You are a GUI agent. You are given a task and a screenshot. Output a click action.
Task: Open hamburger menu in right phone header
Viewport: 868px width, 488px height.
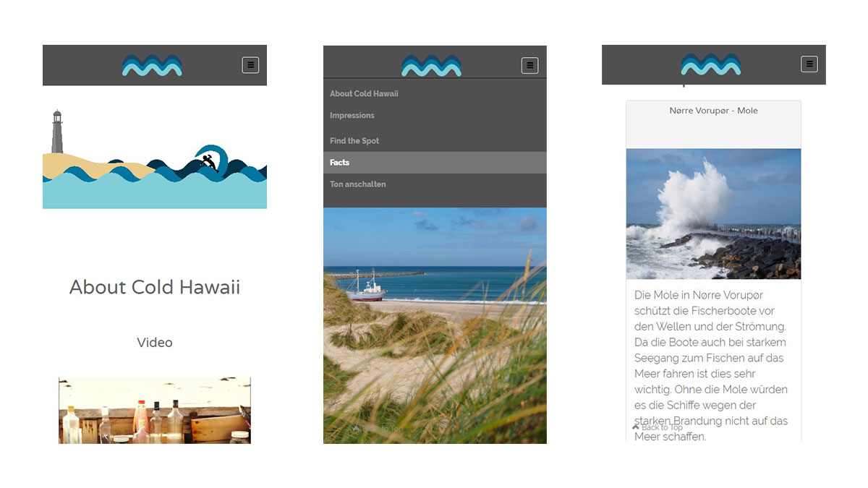click(x=809, y=64)
